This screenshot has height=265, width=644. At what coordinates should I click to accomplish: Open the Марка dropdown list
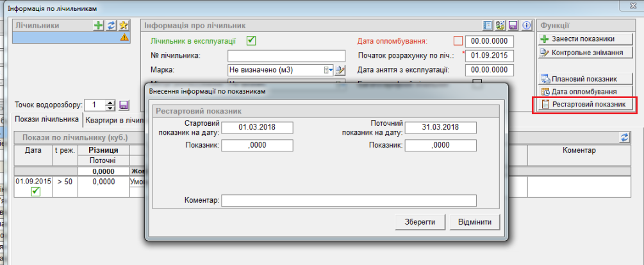[329, 70]
